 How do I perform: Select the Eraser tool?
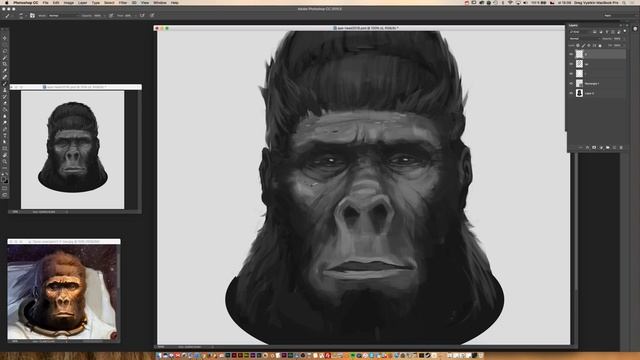pyautogui.click(x=5, y=103)
